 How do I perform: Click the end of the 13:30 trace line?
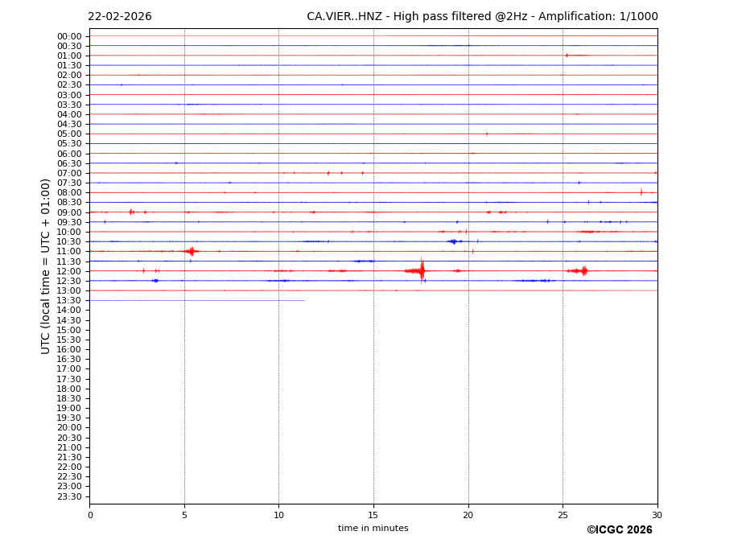click(x=303, y=300)
